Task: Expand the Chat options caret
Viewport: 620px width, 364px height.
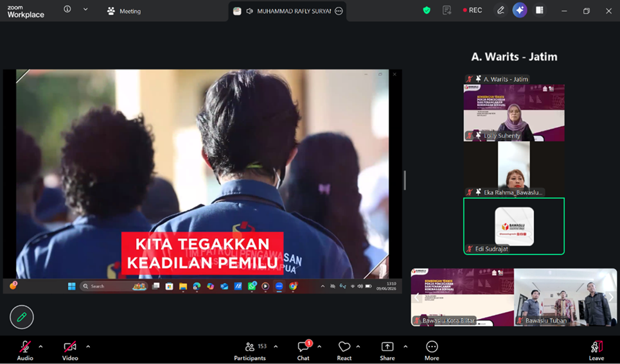Action: point(319,347)
